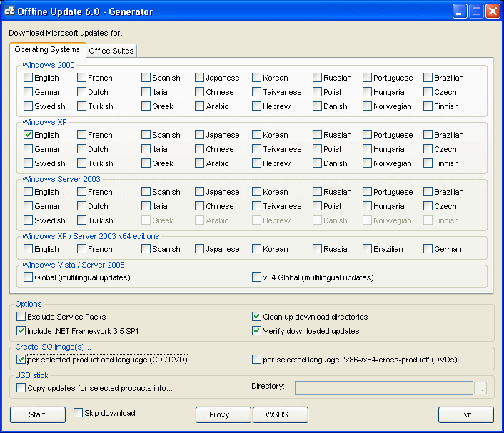Switch to the Office Suites tab
Image resolution: width=504 pixels, height=433 pixels.
tap(111, 51)
